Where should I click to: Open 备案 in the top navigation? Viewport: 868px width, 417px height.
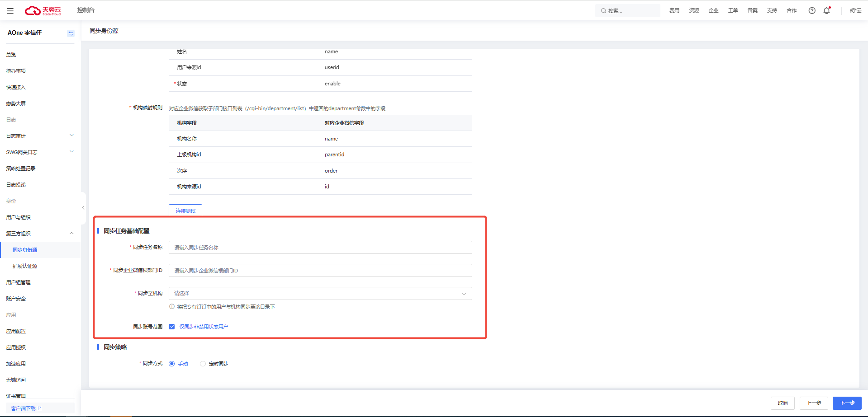pyautogui.click(x=752, y=10)
